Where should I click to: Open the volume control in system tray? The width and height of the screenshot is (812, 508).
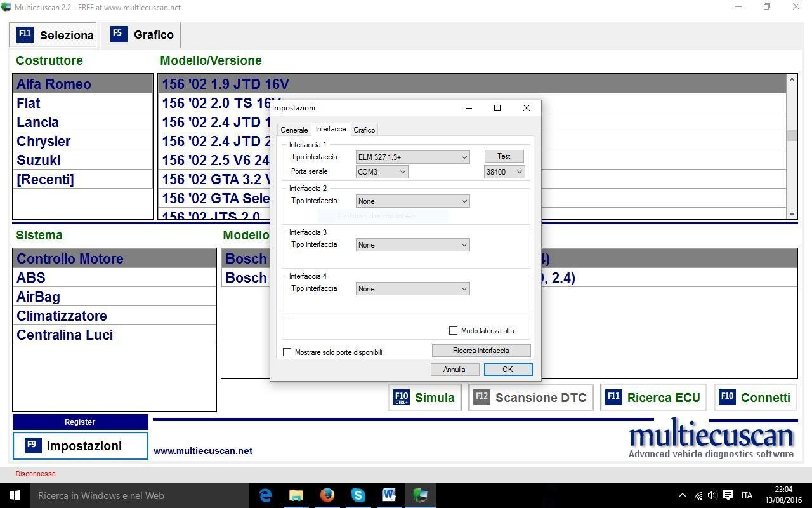pos(712,495)
